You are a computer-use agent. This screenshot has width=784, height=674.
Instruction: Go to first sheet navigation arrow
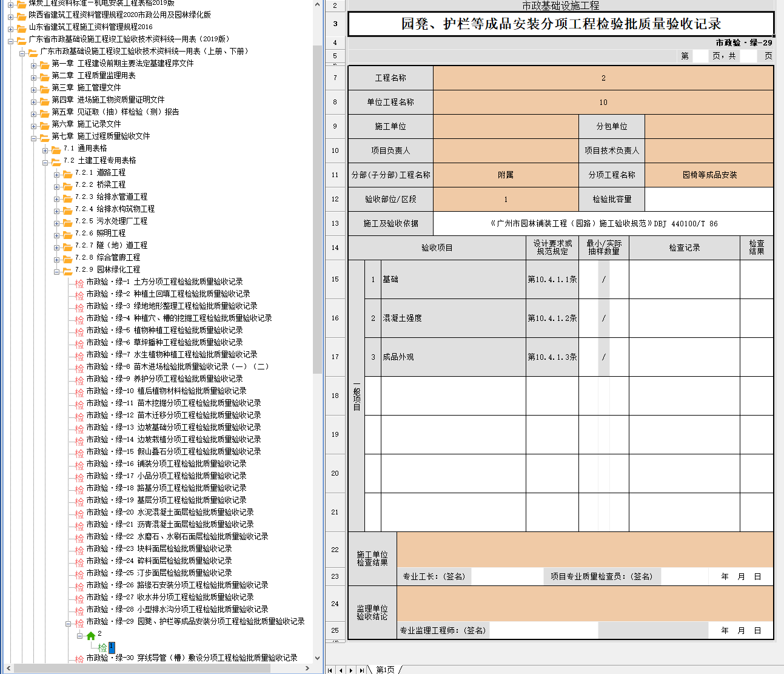pos(330,670)
